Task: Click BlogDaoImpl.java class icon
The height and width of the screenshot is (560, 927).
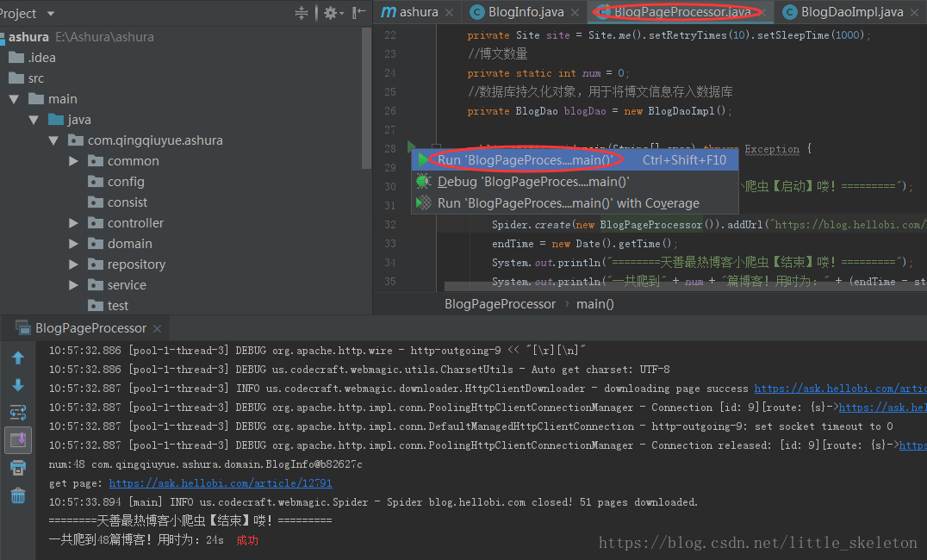Action: pos(789,12)
